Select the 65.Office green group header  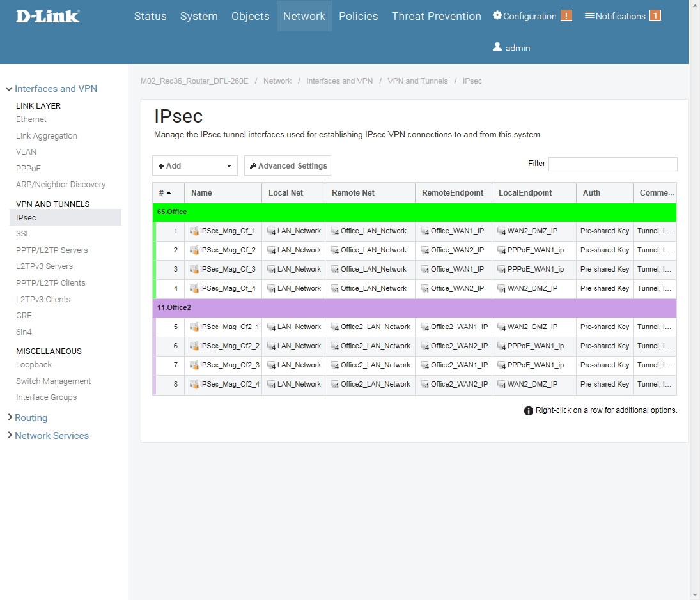414,212
